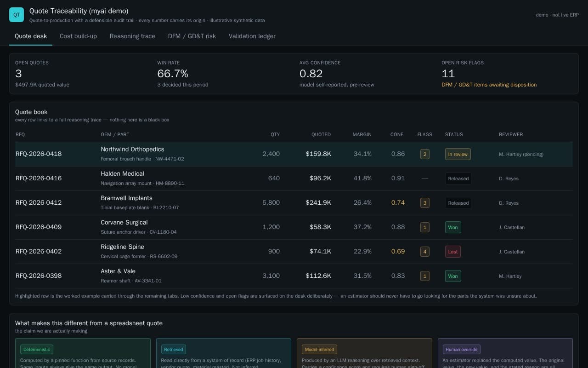This screenshot has width=588, height=368.
Task: Click the Deterministic tag
Action: pyautogui.click(x=37, y=350)
